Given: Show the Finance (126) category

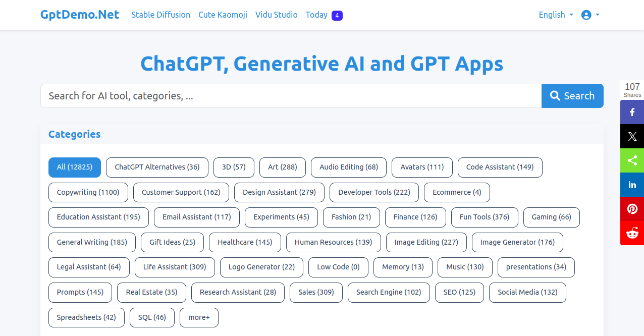Looking at the screenshot, I should [415, 217].
